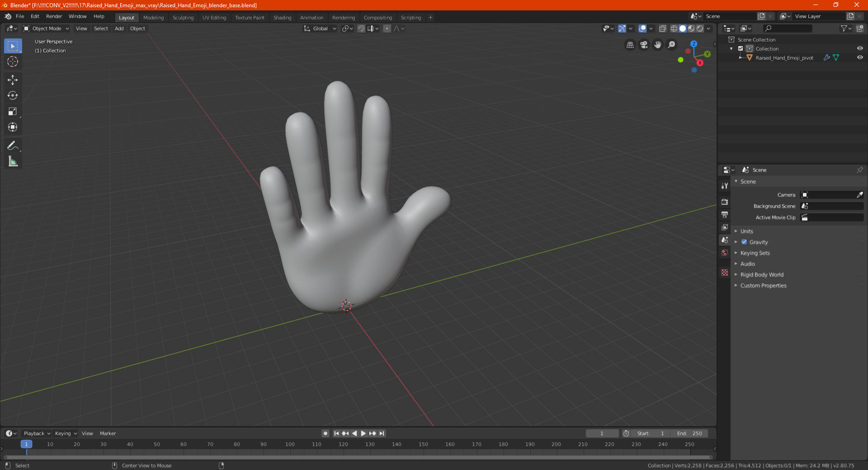Select the Move tool
This screenshot has height=470, width=868.
pyautogui.click(x=13, y=80)
